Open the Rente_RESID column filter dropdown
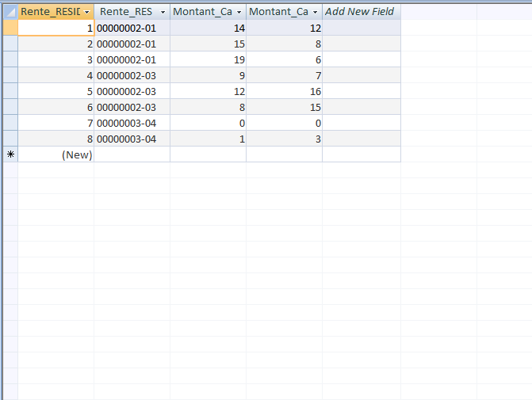532x400 pixels. (x=87, y=12)
